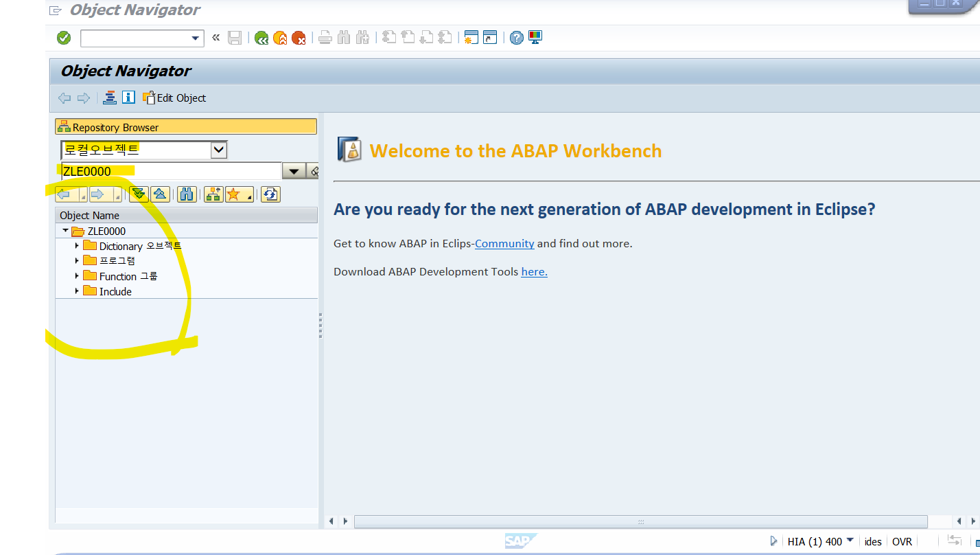Viewport: 980px width, 555px height.
Task: Click the Last Page icon
Action: coord(445,38)
